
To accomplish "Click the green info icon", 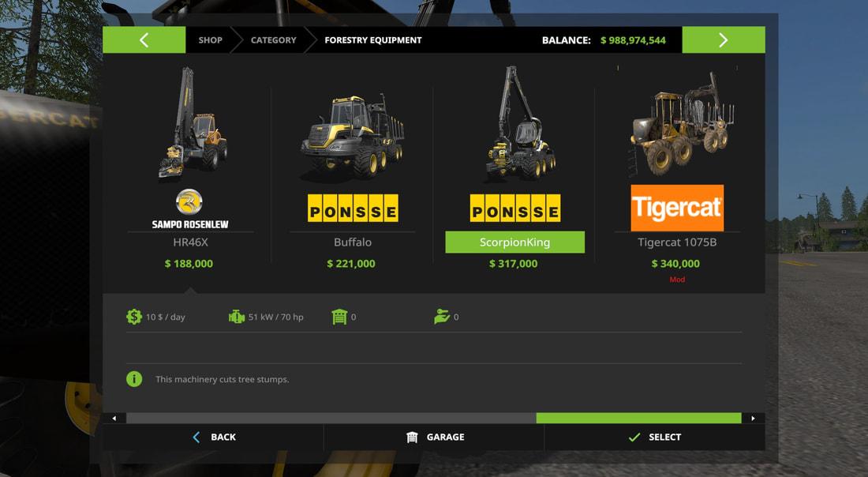I will tap(134, 379).
